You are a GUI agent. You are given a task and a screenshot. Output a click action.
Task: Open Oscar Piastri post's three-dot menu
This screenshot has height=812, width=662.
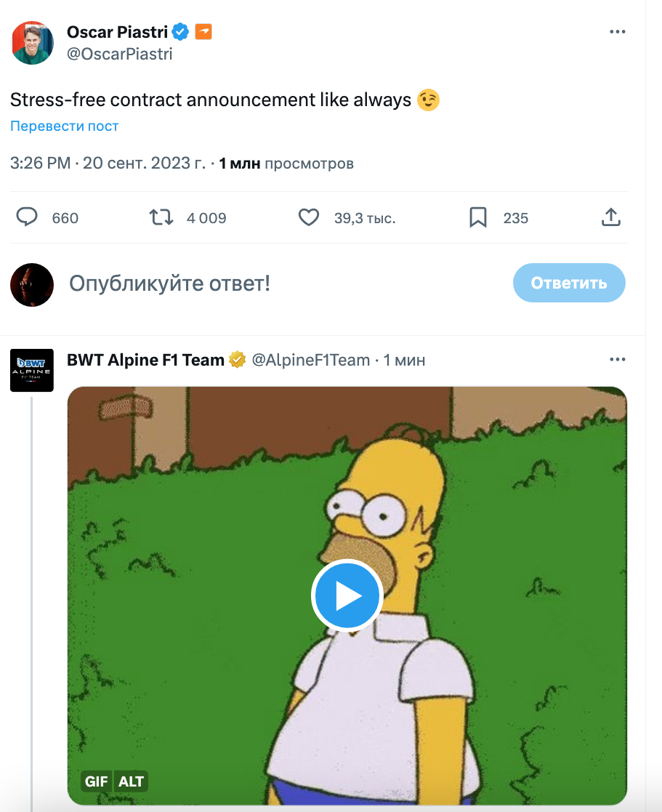[617, 32]
